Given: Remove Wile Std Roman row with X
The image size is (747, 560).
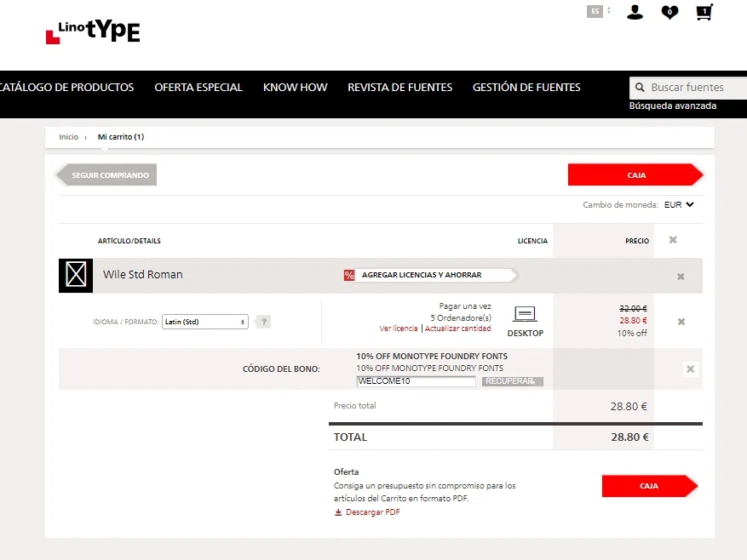Looking at the screenshot, I should click(681, 277).
